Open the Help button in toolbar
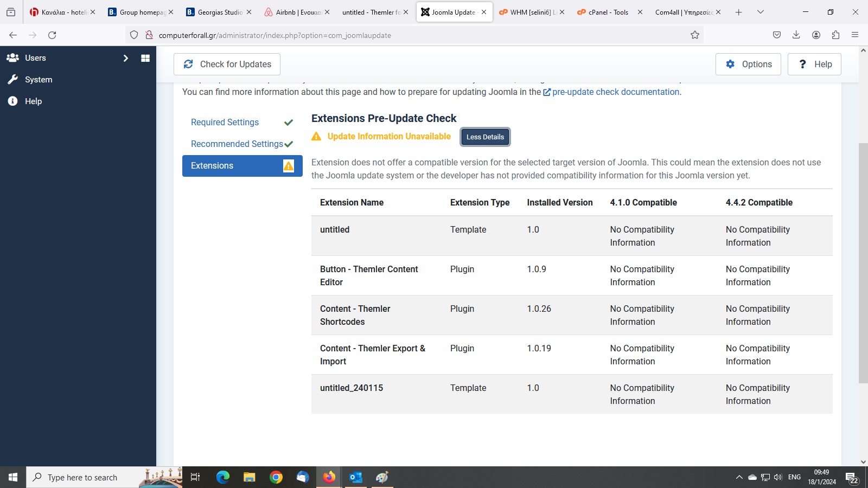 tap(815, 64)
